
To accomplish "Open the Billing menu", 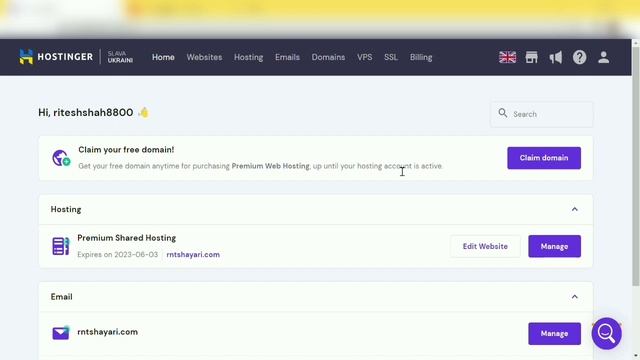I will click(421, 57).
